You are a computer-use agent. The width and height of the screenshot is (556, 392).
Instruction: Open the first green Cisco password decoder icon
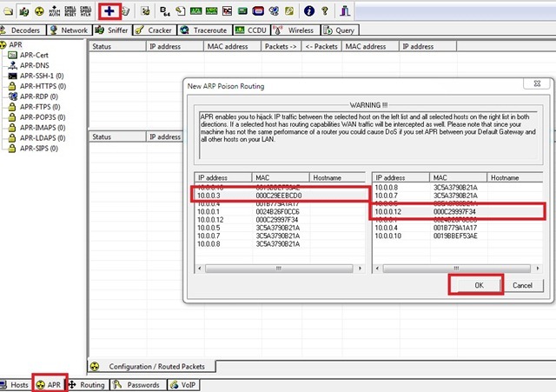[x=195, y=11]
